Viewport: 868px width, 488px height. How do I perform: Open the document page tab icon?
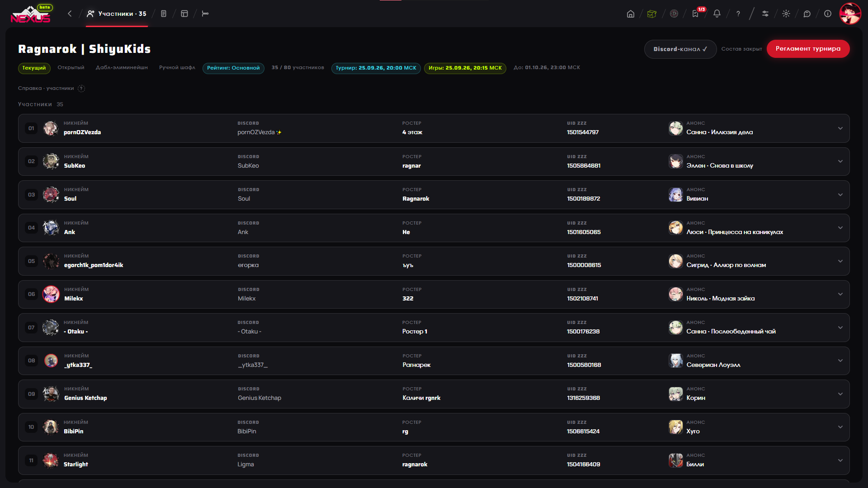(x=164, y=14)
